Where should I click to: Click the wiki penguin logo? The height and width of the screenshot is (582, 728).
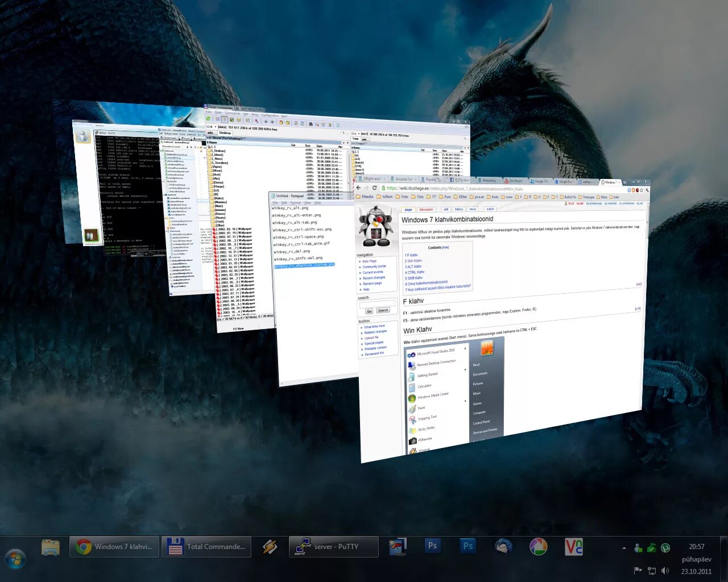375,226
